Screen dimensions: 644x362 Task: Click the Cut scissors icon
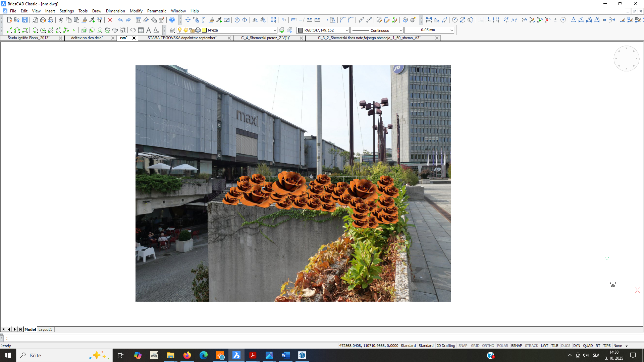click(x=61, y=20)
